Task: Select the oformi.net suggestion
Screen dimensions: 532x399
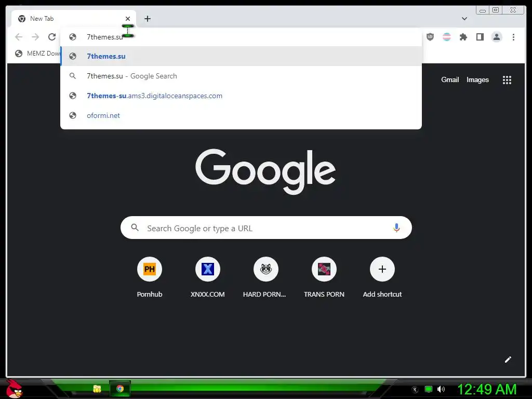Action: click(x=241, y=115)
